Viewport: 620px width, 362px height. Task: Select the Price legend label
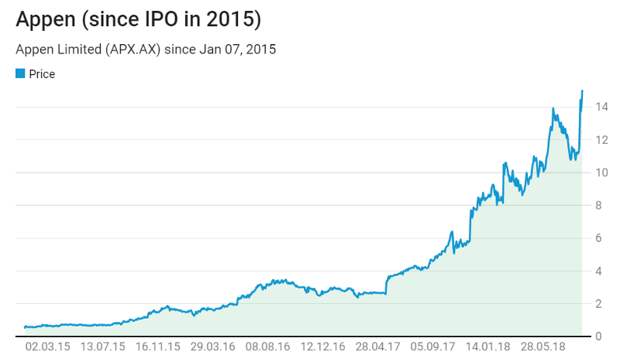tap(42, 74)
